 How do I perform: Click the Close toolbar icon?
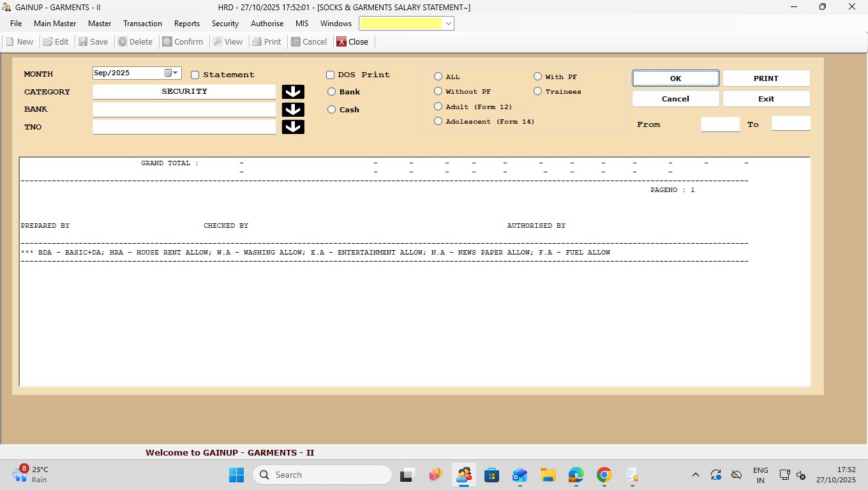(x=342, y=42)
